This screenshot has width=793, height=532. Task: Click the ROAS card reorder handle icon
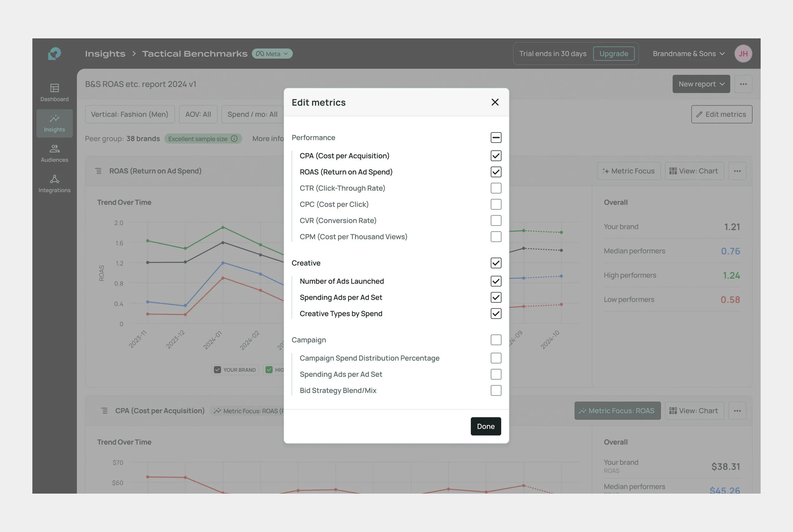98,171
